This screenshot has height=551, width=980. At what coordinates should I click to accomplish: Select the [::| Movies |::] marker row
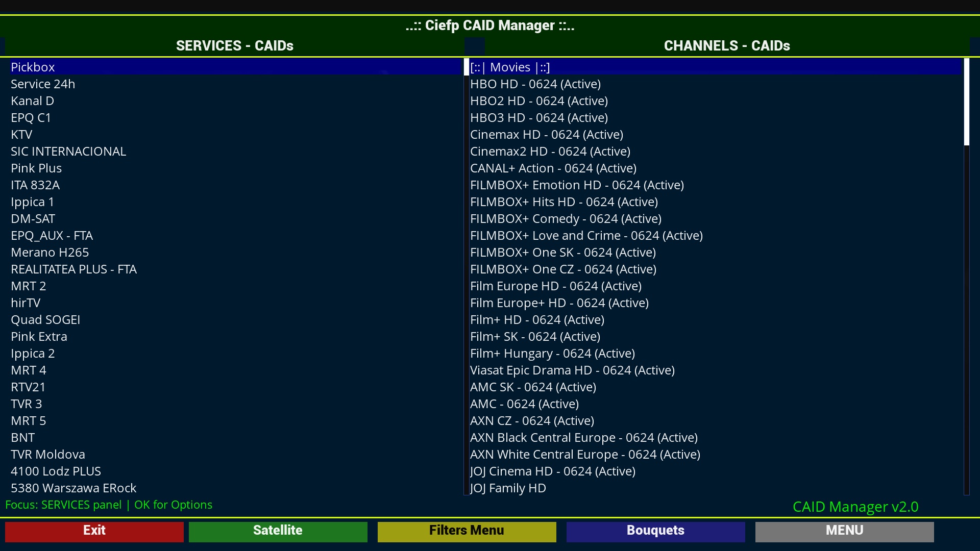pos(716,67)
